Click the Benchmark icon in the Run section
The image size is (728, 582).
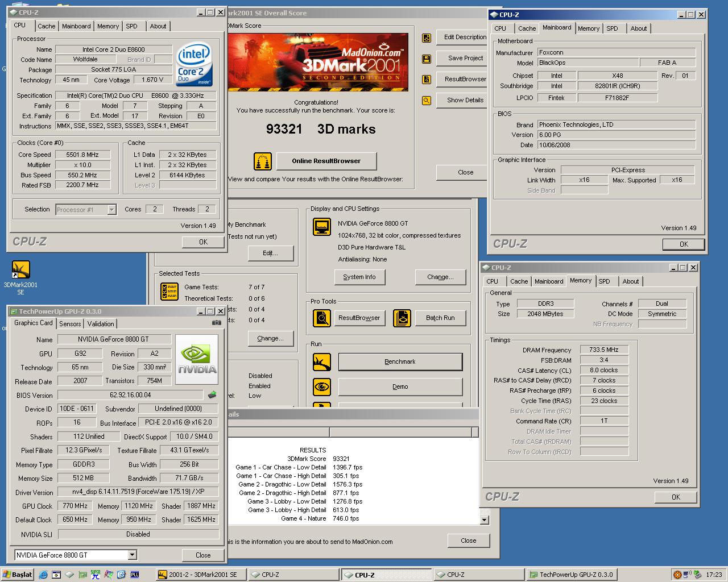coord(322,362)
